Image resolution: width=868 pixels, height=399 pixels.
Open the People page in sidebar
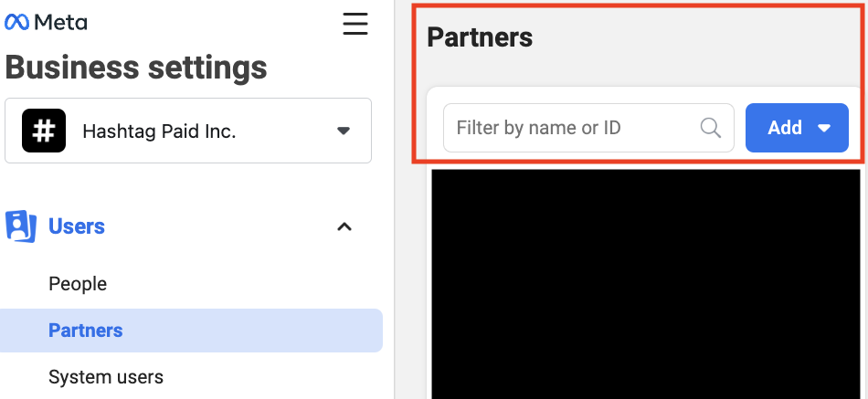point(78,284)
